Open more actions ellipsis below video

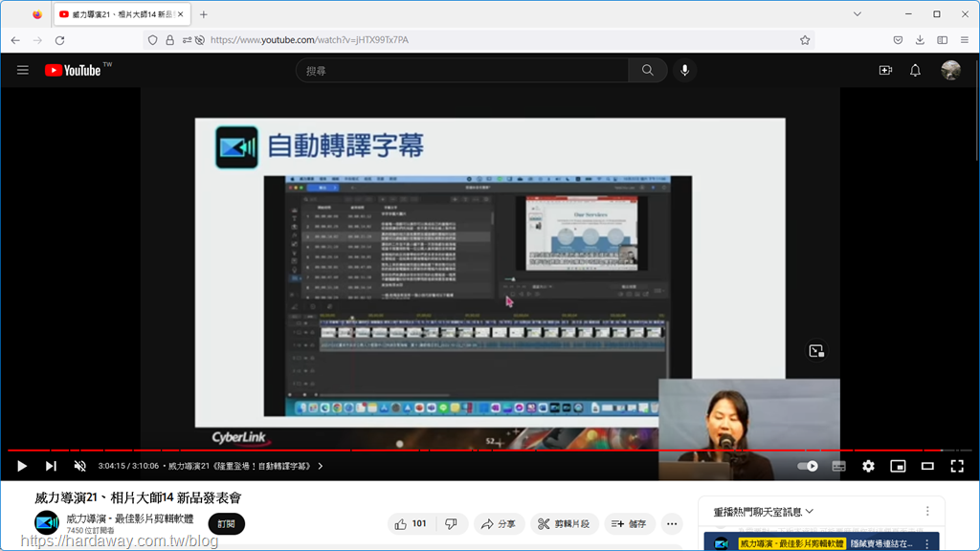tap(672, 523)
